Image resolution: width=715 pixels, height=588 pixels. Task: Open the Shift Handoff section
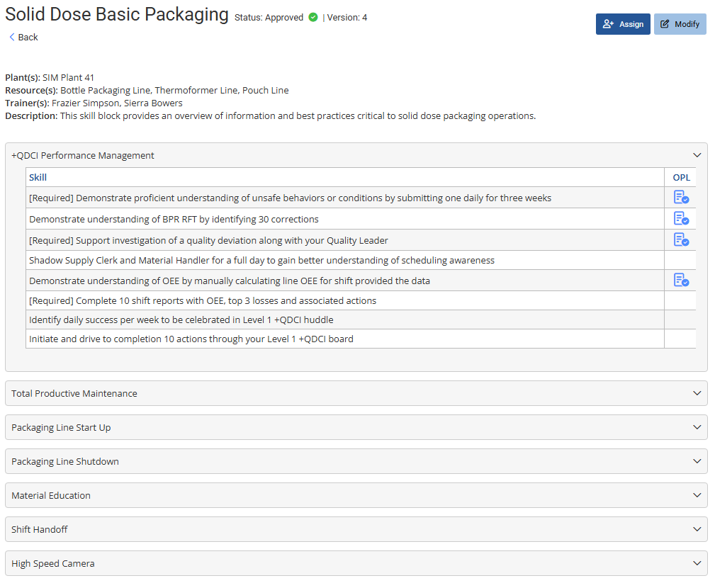tap(697, 529)
